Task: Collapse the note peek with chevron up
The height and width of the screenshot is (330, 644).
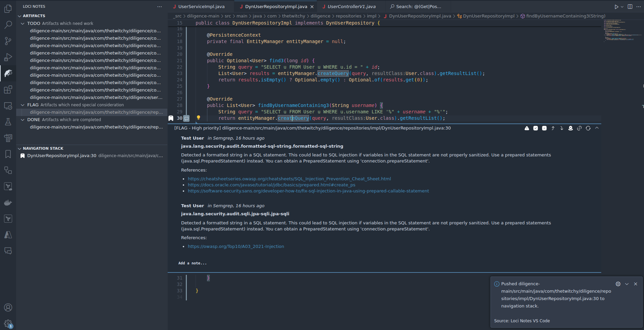Action: click(x=597, y=128)
